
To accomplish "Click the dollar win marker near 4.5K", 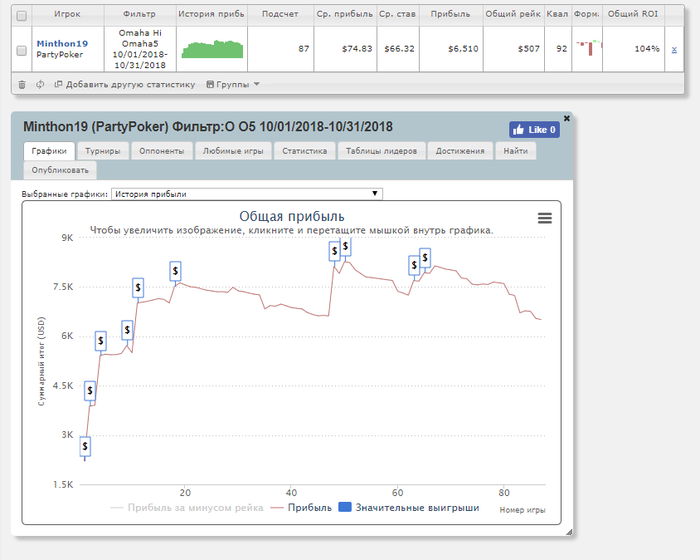I will (90, 391).
